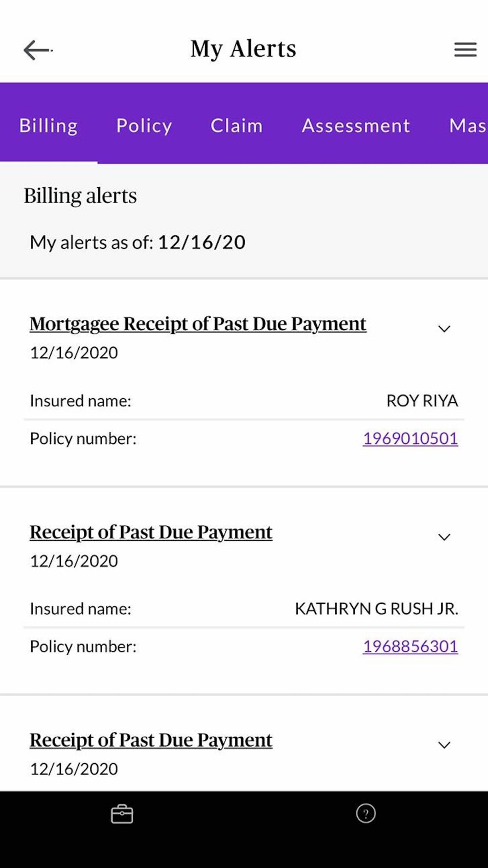This screenshot has height=868, width=488.
Task: Open policy number 1969010501 link
Action: pos(410,438)
